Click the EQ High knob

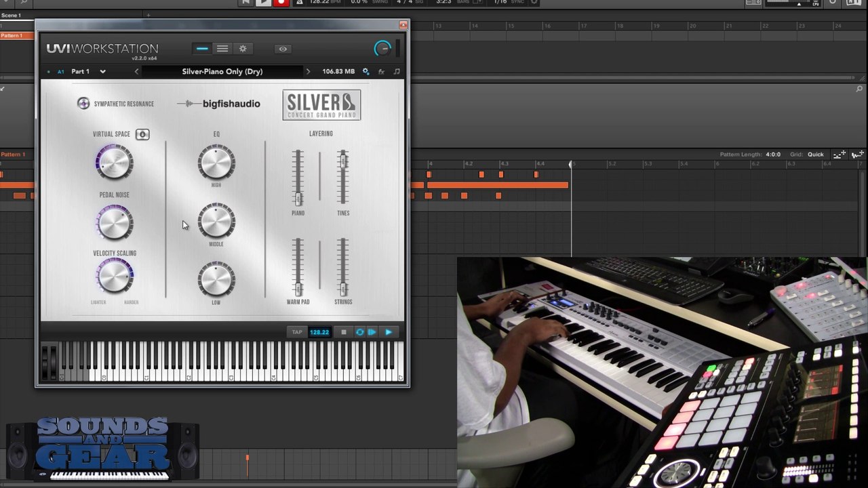(216, 163)
